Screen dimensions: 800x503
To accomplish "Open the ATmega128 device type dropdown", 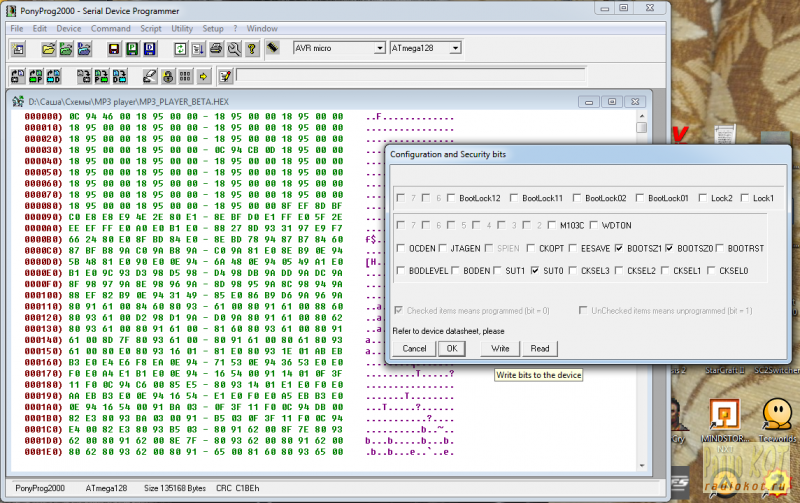I will (x=455, y=48).
